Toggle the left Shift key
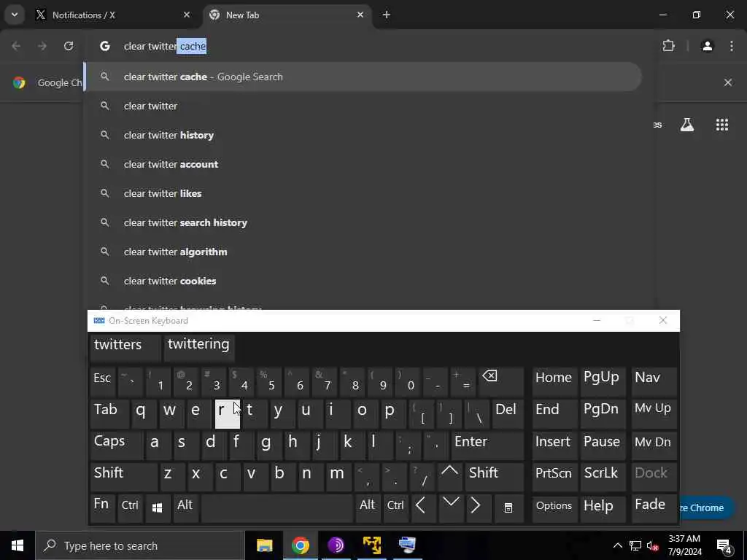The image size is (747, 560). (123, 477)
